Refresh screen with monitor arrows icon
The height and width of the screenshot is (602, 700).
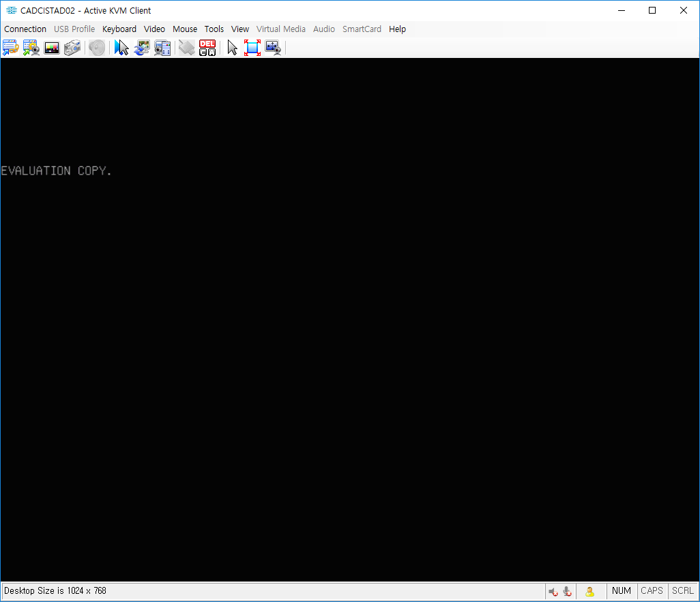tap(142, 47)
